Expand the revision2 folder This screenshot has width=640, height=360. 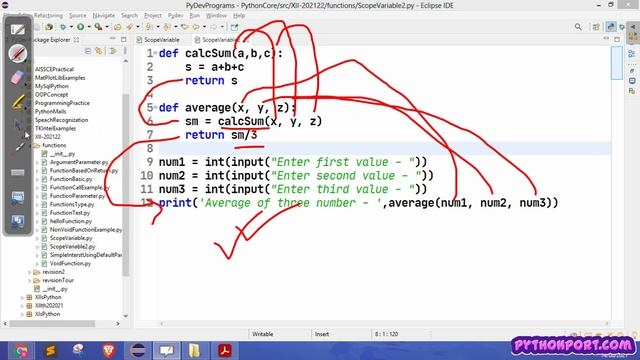tap(30, 272)
